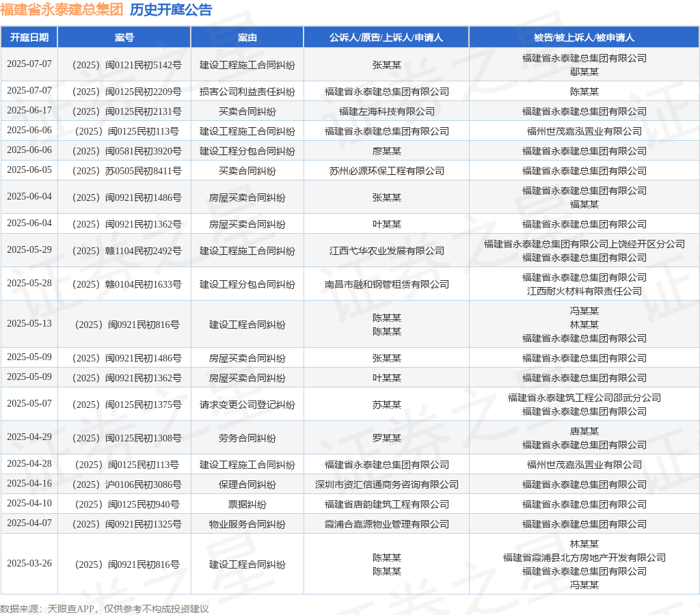Screen dimensions: 700x615
Task: Click the date 2025-05-28
Action: click(x=29, y=284)
